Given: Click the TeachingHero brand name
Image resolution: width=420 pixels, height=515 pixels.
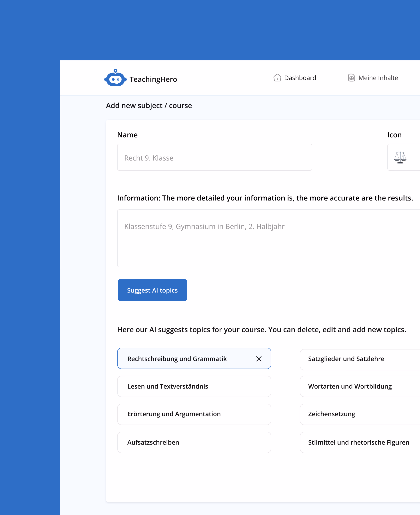Looking at the screenshot, I should pyautogui.click(x=153, y=79).
